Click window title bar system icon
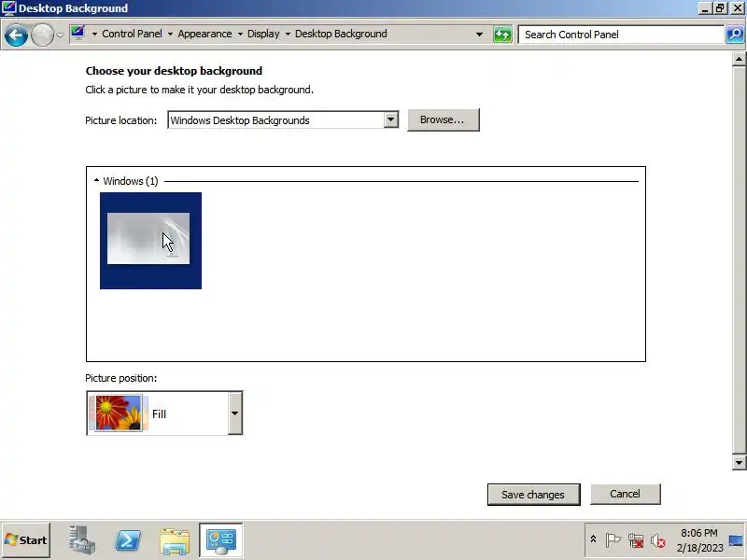The height and width of the screenshot is (560, 747). 8,7
